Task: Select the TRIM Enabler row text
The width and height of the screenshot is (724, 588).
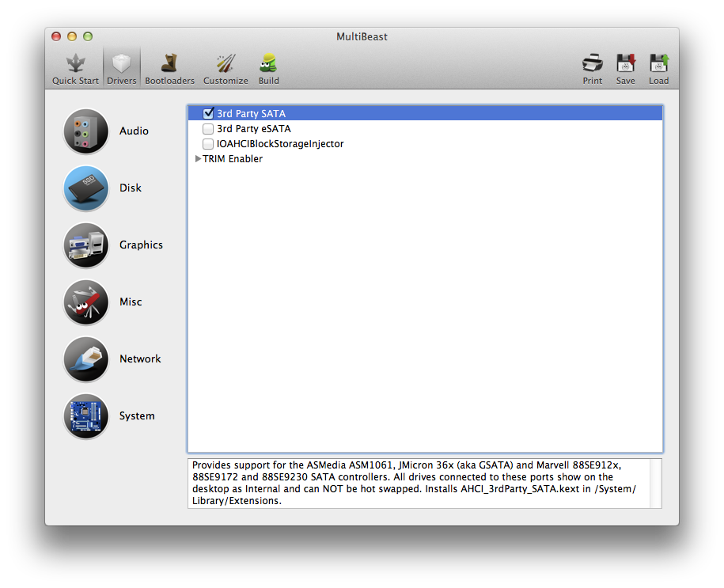Action: tap(233, 158)
